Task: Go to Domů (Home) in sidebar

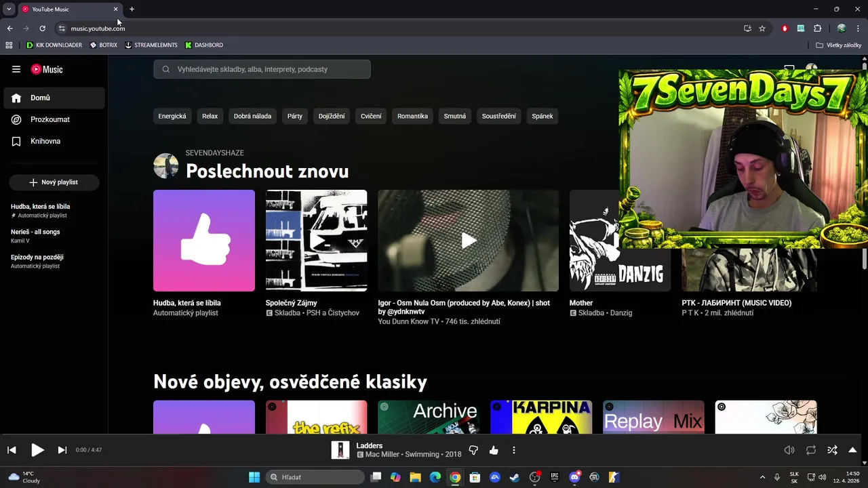Action: (54, 98)
